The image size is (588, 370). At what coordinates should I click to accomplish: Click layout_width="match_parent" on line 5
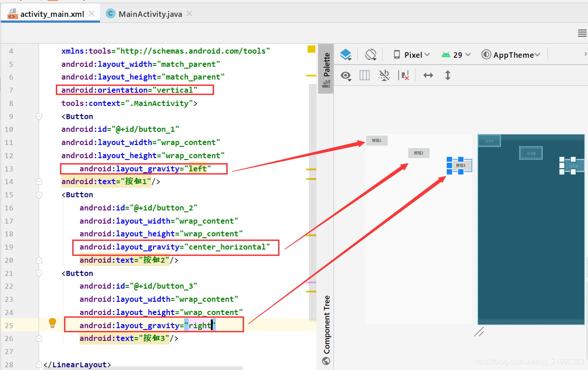click(141, 64)
